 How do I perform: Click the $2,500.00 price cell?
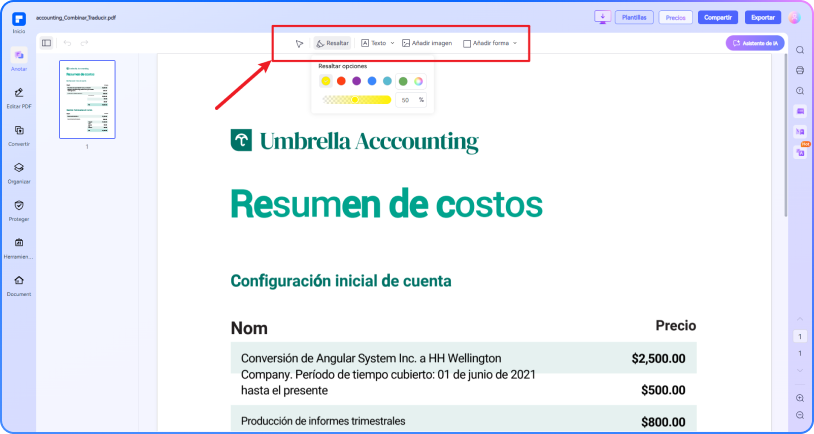[x=658, y=358]
